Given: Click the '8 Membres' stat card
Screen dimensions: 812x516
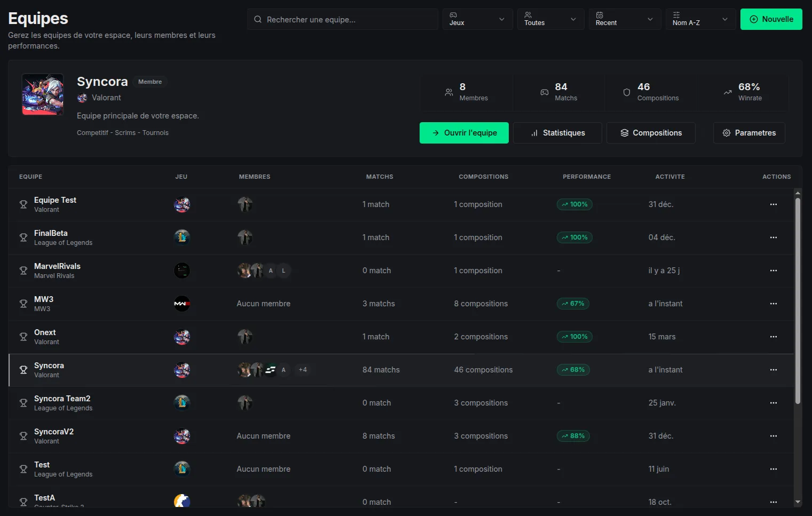Looking at the screenshot, I should coord(467,92).
